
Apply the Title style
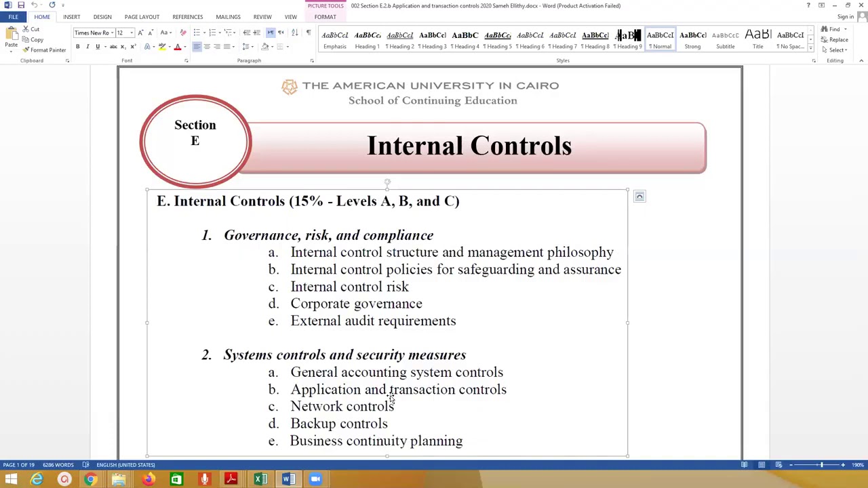(757, 40)
